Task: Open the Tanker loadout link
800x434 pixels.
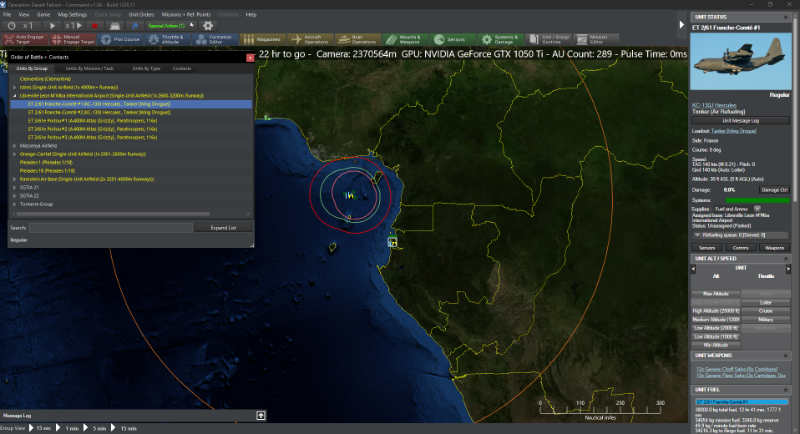Action: pyautogui.click(x=734, y=131)
